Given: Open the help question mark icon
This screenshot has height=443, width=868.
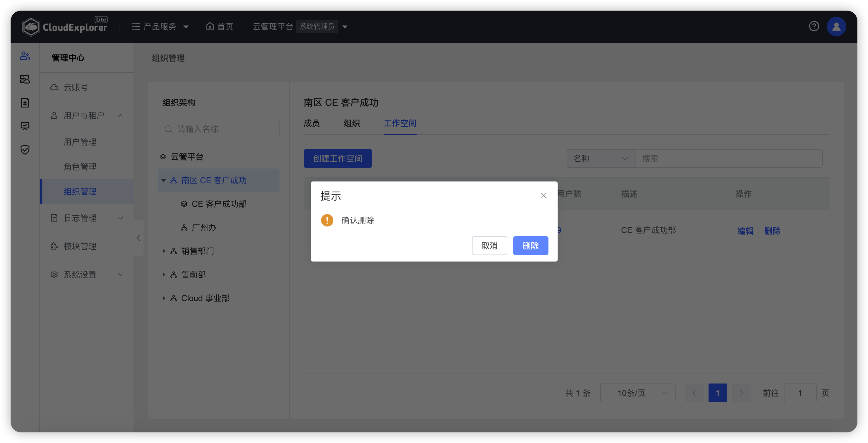Looking at the screenshot, I should 814,26.
